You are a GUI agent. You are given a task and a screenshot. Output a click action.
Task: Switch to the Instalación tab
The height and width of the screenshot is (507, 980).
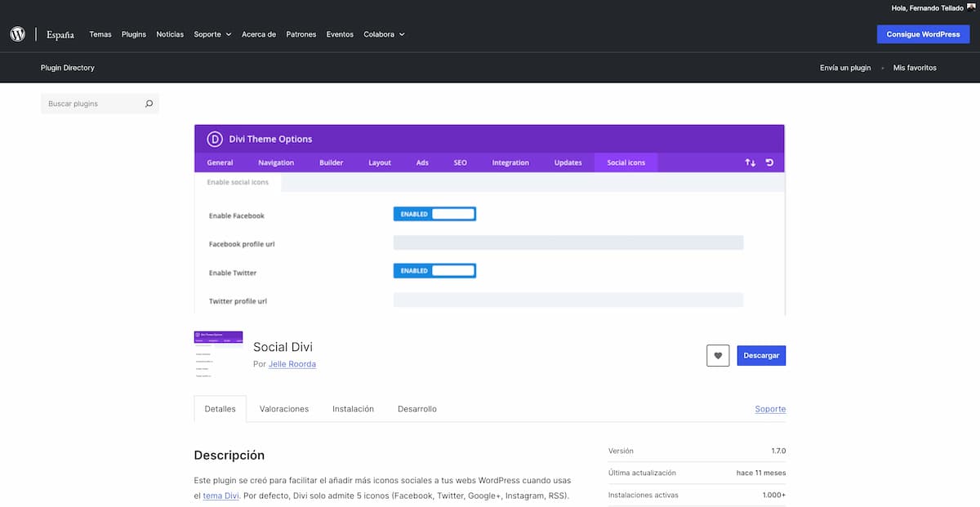(x=353, y=409)
